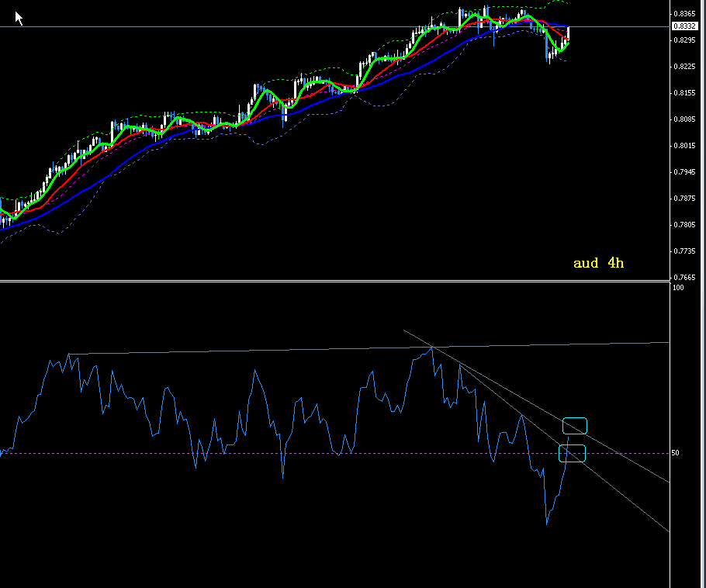The height and width of the screenshot is (588, 706).
Task: Click the 0.8015 price axis label
Action: pos(684,146)
